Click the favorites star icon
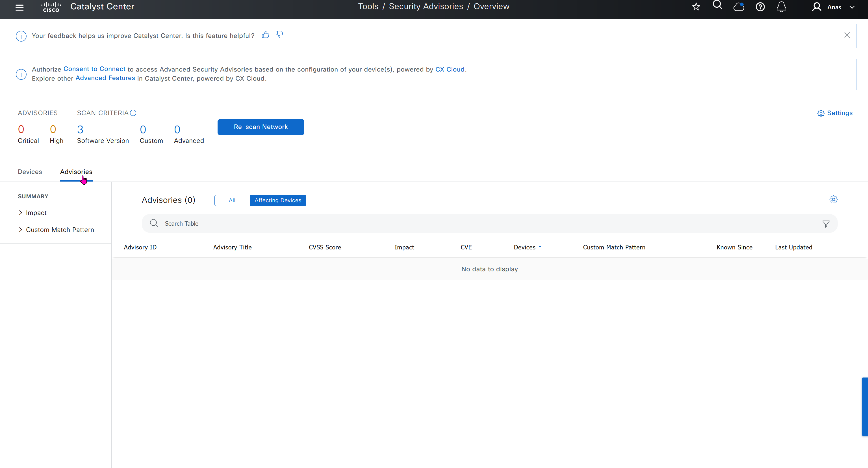This screenshot has height=468, width=868. coord(696,7)
